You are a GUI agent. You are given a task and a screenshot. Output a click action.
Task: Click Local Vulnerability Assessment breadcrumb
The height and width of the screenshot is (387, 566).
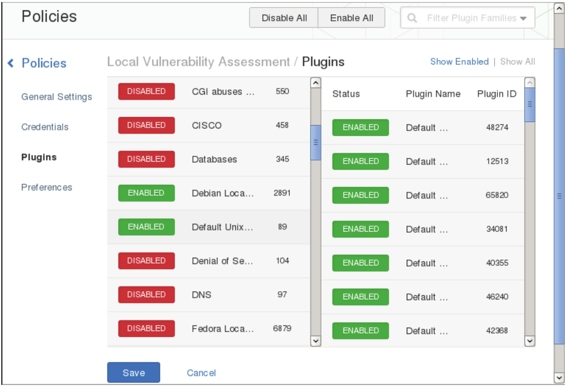coord(198,62)
